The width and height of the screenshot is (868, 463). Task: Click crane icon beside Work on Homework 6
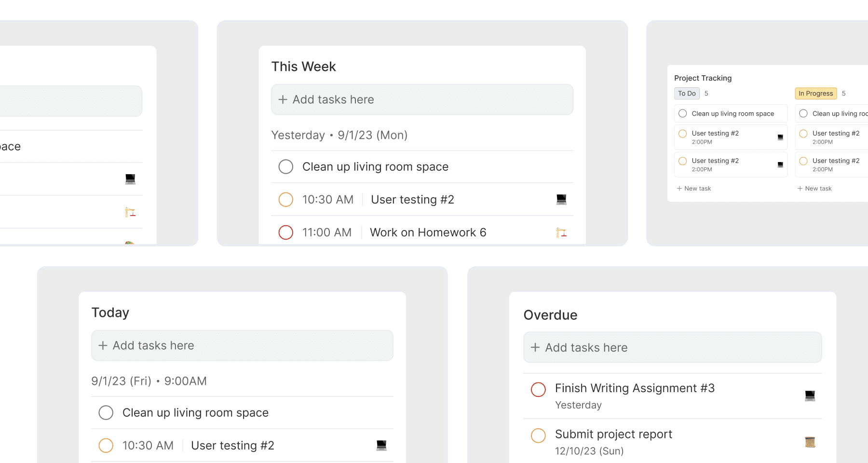click(x=561, y=232)
